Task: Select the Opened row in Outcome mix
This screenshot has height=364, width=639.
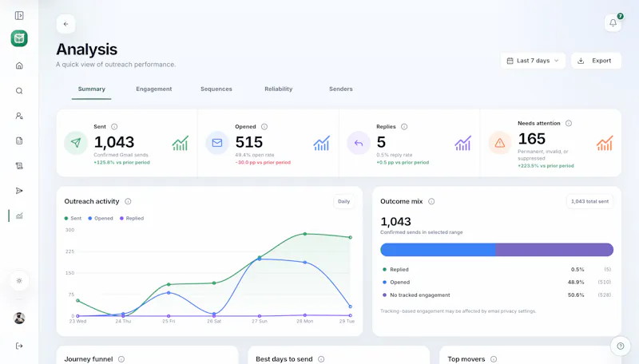Action: (x=496, y=282)
